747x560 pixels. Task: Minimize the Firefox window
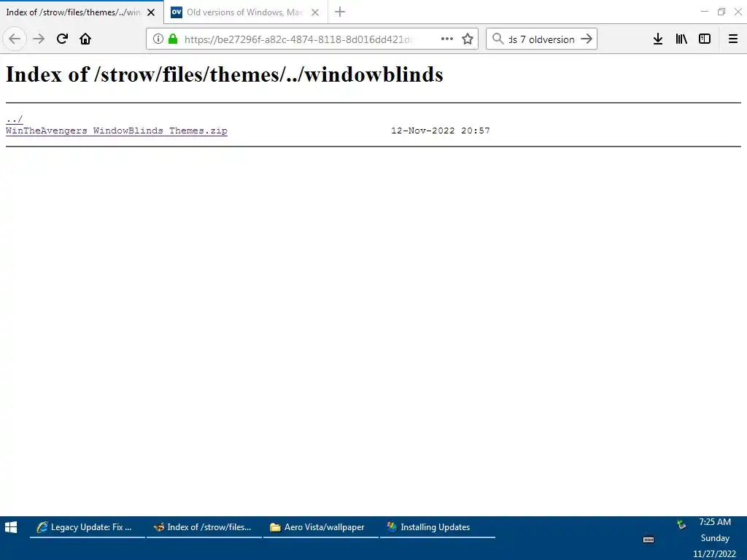(x=705, y=12)
